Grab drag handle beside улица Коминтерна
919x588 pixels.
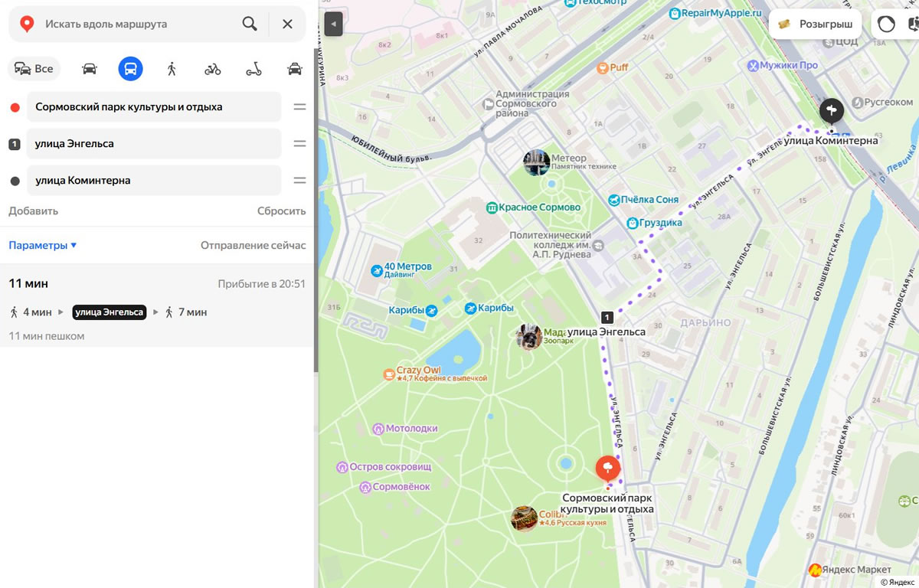pos(299,181)
